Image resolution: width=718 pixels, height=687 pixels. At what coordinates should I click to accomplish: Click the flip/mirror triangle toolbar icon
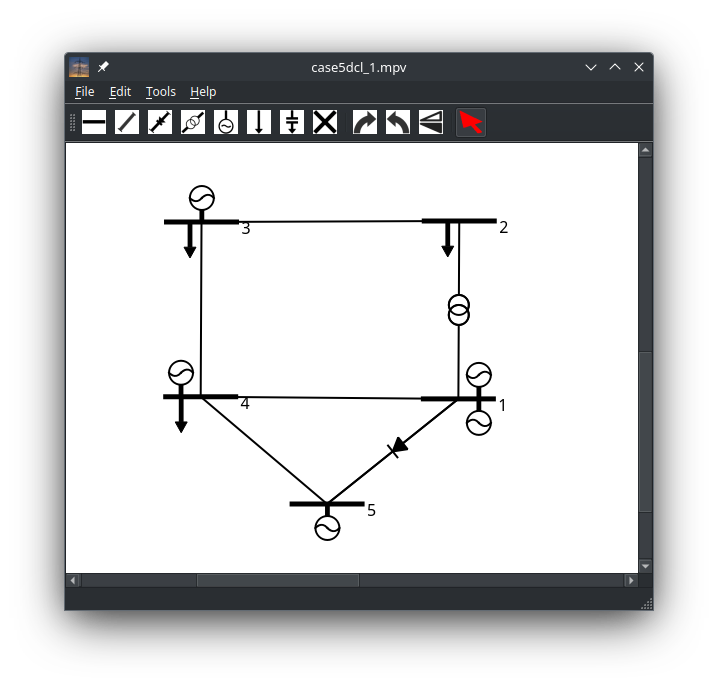[431, 122]
